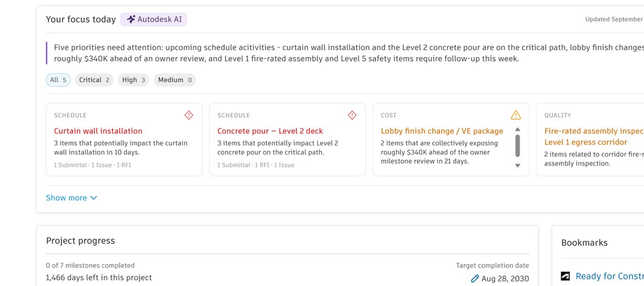Click the pencil icon beside Aug 28, 2030
Image resolution: width=644 pixels, height=286 pixels.
(474, 279)
